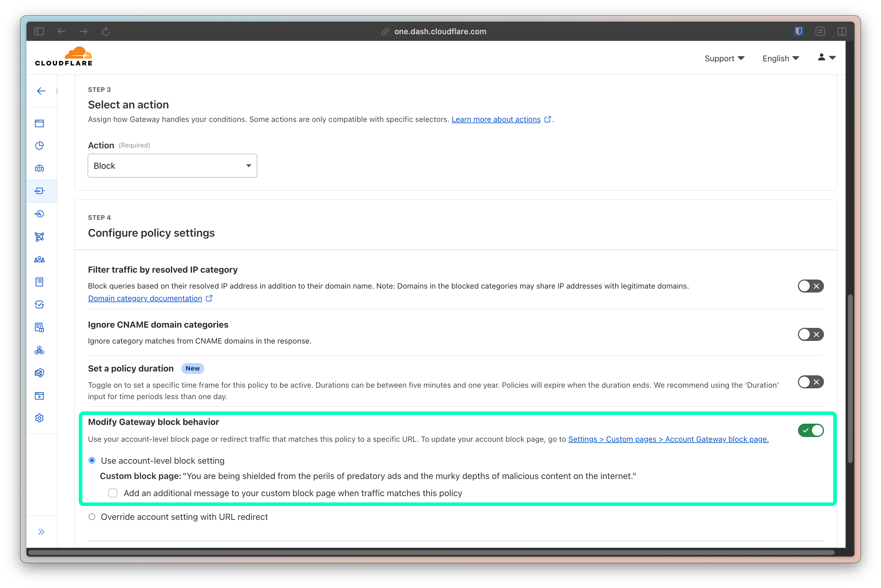Viewport: 881px width, 588px height.
Task: Click the Modify Gateway block behavior title
Action: (154, 422)
